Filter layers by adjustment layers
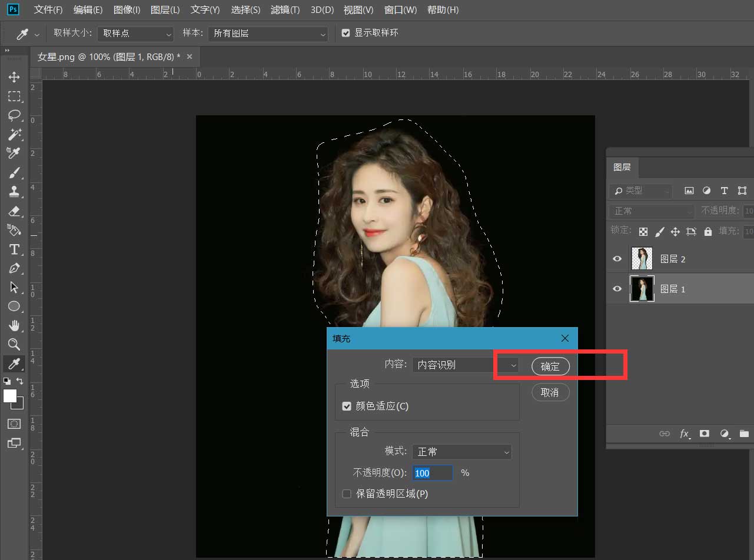754x560 pixels. tap(706, 191)
